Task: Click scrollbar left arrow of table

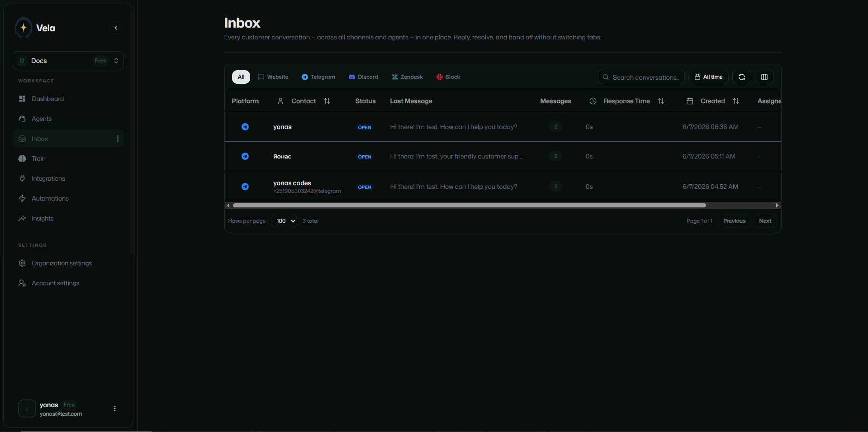Action: 228,206
